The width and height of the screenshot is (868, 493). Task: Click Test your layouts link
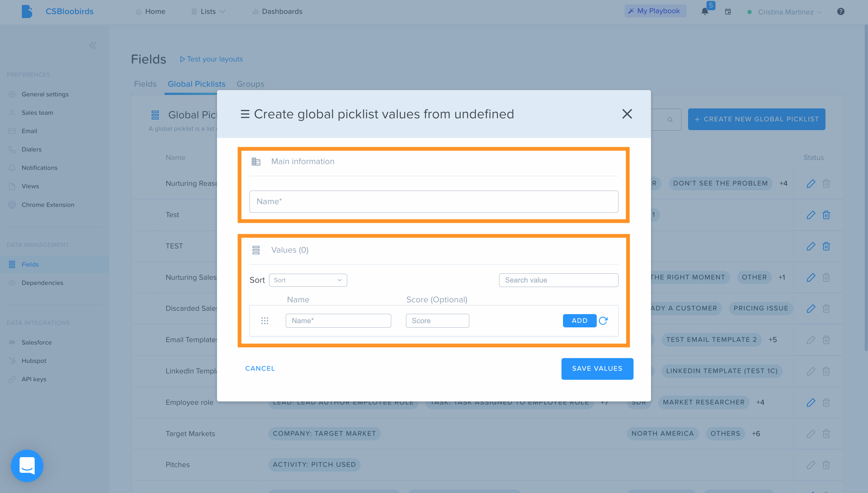click(x=211, y=59)
